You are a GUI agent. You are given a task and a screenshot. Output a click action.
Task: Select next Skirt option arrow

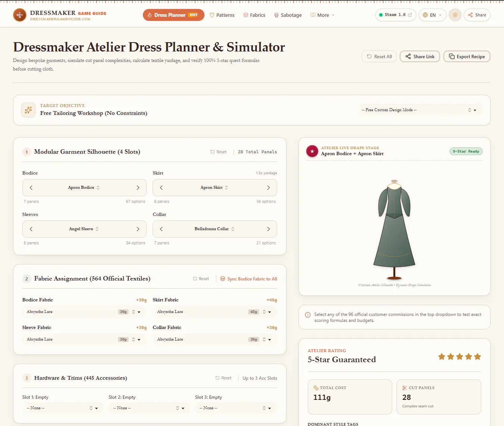tap(269, 188)
